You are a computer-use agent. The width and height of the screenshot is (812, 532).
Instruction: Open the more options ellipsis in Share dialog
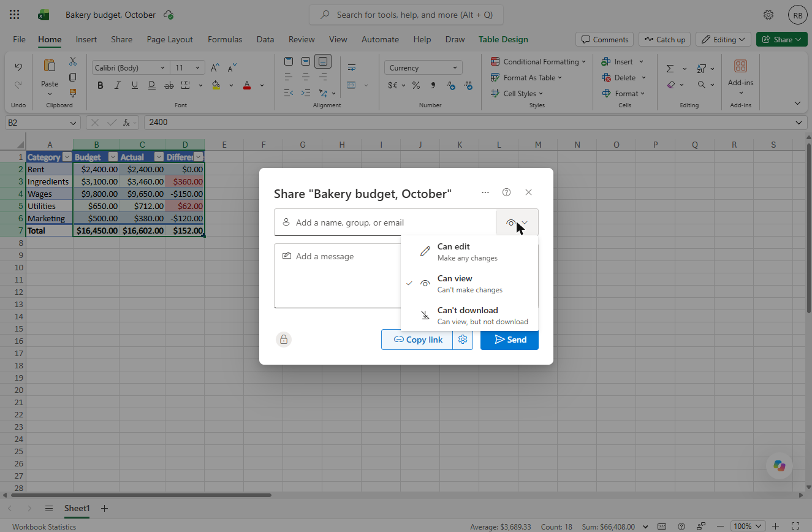485,192
